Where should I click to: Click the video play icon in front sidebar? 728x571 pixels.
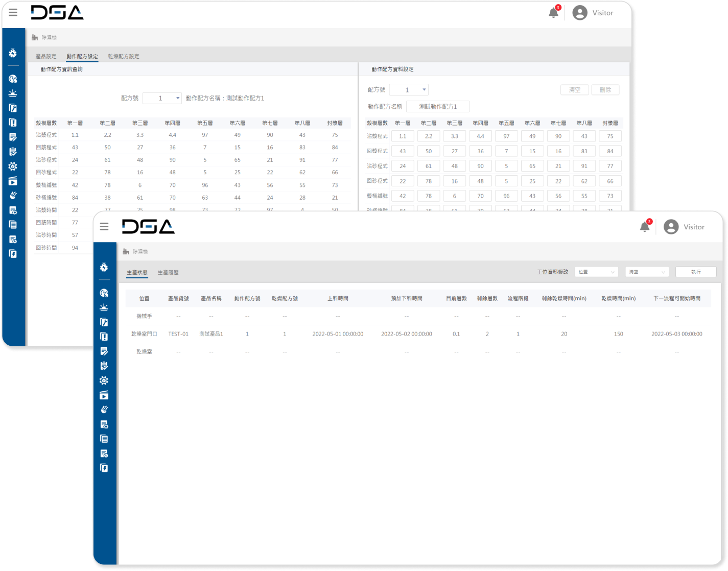click(x=104, y=395)
